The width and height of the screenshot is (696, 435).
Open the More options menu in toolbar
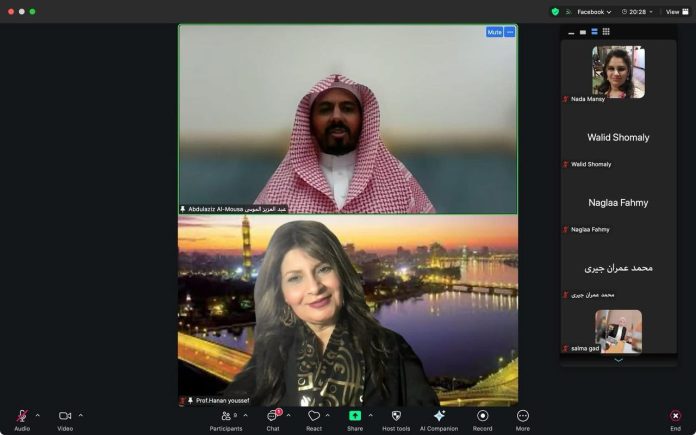point(522,416)
